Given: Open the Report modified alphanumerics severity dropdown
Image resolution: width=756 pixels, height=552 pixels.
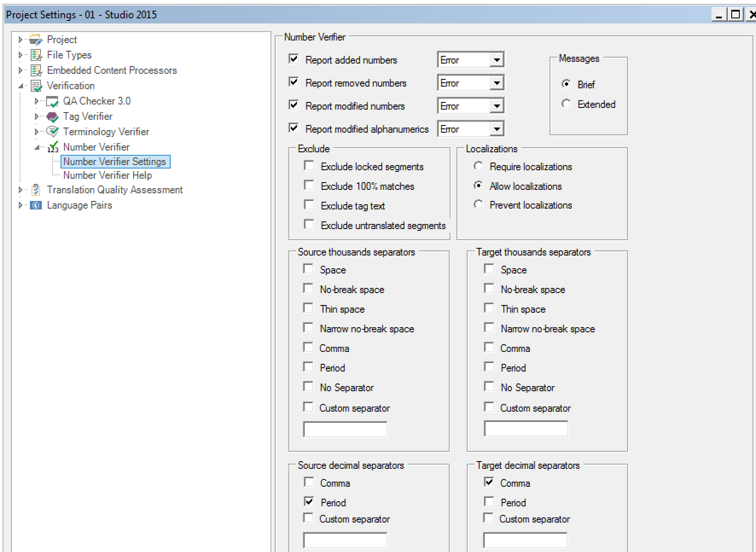Looking at the screenshot, I should [497, 129].
